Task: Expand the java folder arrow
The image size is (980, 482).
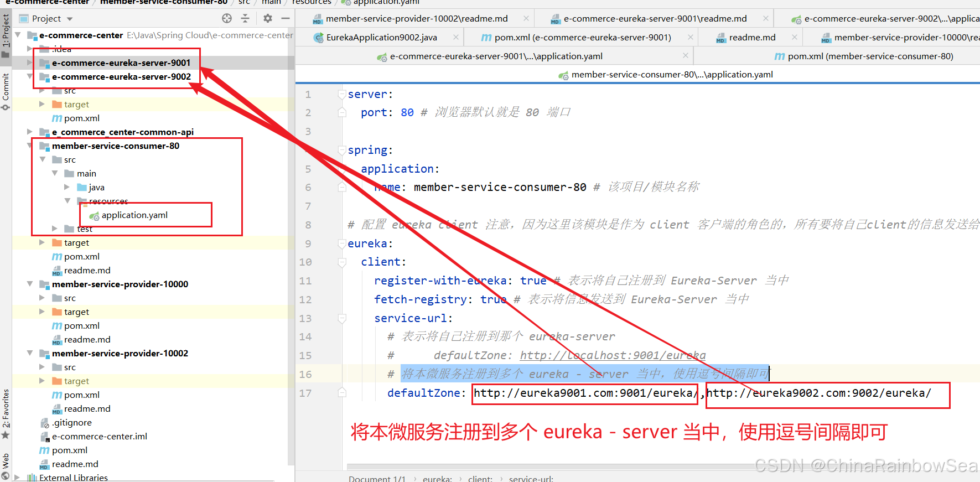Action: tap(67, 187)
